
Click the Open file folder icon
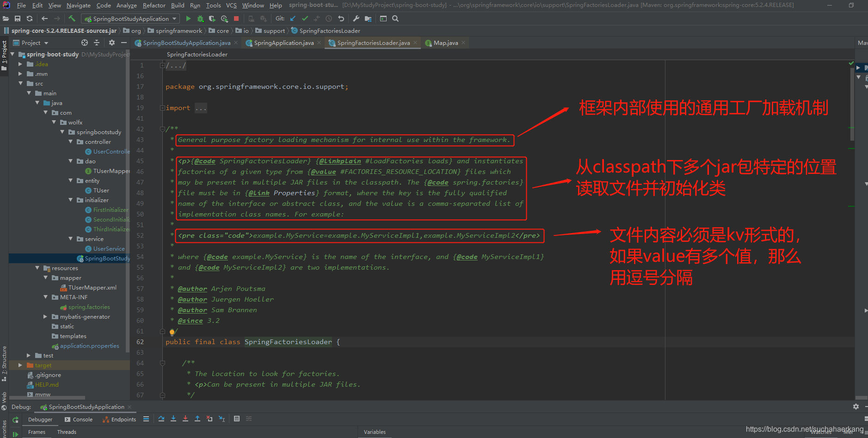point(6,19)
